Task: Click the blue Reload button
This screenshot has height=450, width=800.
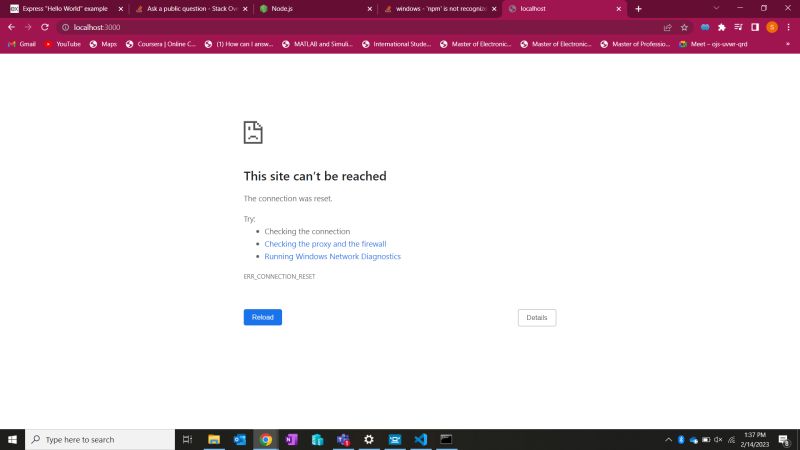Action: point(263,317)
